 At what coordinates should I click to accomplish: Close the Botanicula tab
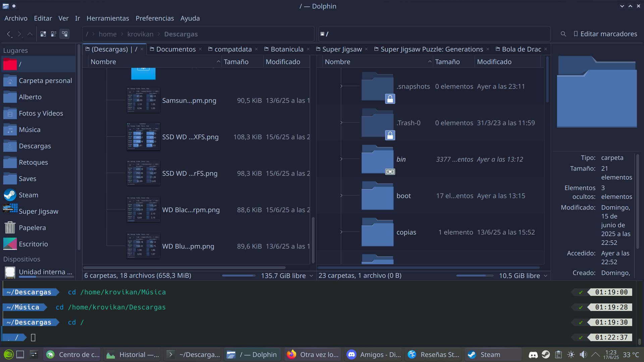(x=308, y=49)
